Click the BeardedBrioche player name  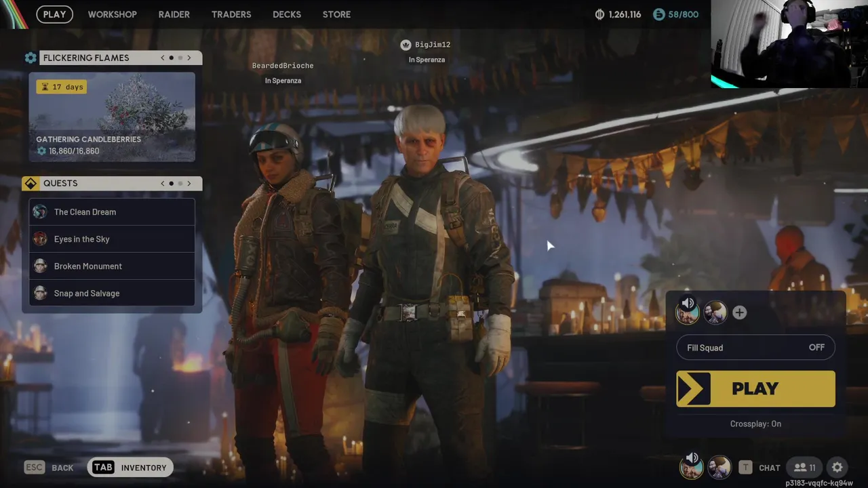click(283, 66)
